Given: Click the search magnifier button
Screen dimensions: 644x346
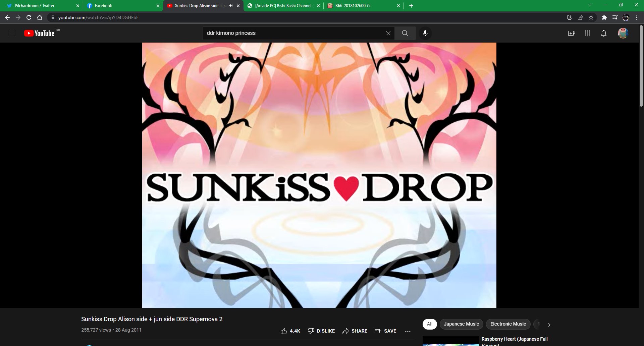Looking at the screenshot, I should [405, 33].
